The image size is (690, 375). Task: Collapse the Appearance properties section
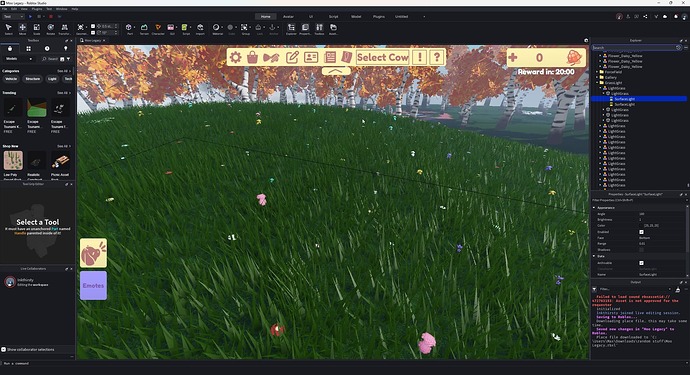click(x=594, y=208)
